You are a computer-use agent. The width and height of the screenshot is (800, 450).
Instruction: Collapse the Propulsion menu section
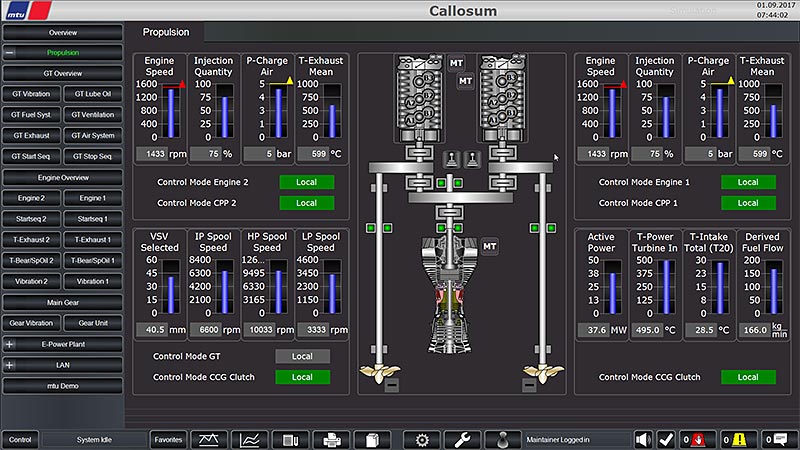(10, 53)
